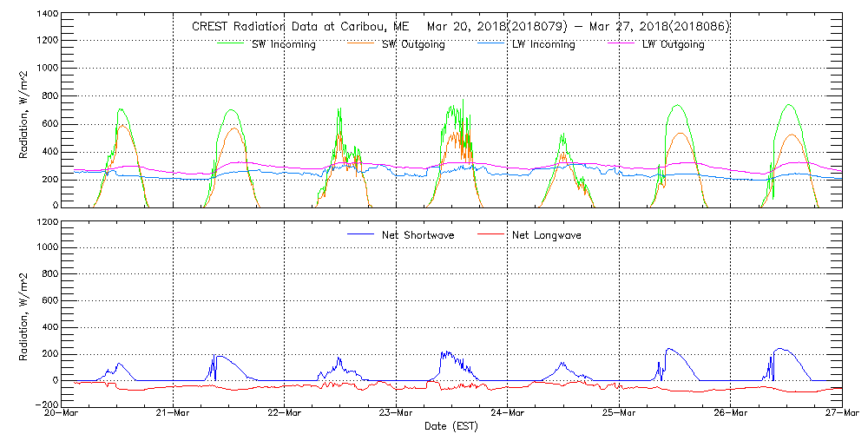Screen dimensions: 868x434
Task: Select the 23-Mar date tick label
Action: (x=396, y=413)
